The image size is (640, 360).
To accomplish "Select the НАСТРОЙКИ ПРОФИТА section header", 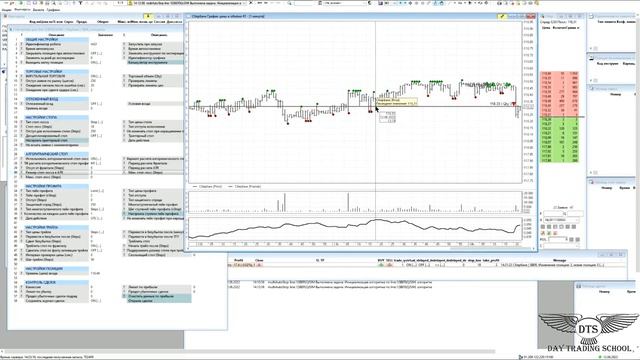I will point(56,186).
